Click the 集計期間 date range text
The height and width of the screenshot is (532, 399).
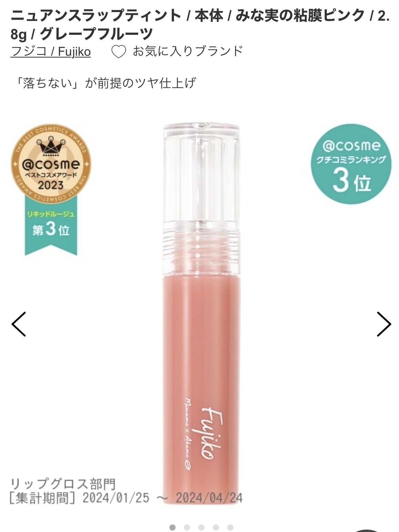[x=126, y=498]
